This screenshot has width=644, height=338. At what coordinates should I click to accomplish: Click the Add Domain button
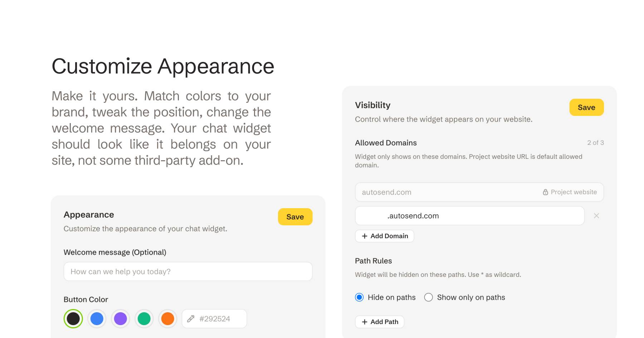point(385,236)
